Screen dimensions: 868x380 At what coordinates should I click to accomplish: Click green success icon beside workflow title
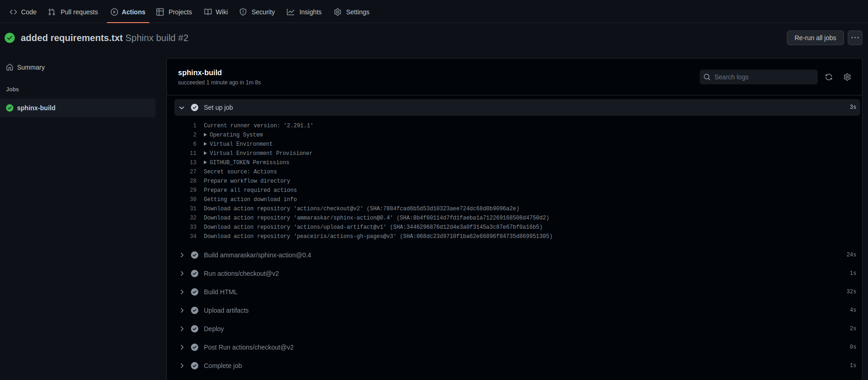pyautogui.click(x=10, y=38)
